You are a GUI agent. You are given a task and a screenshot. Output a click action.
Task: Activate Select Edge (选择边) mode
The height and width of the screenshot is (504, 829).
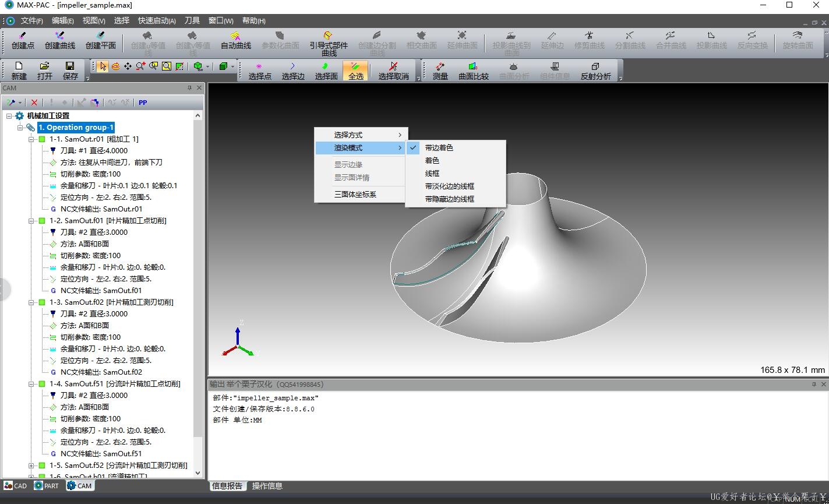293,71
